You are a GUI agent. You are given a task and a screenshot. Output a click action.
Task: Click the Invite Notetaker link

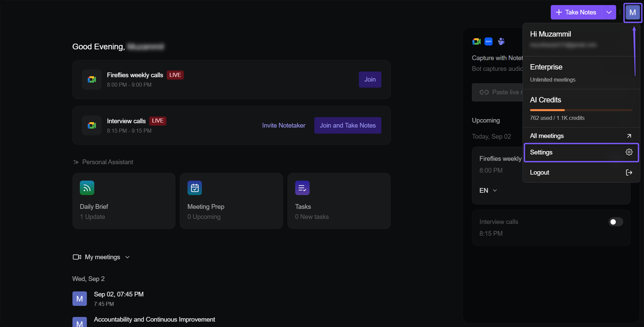284,126
